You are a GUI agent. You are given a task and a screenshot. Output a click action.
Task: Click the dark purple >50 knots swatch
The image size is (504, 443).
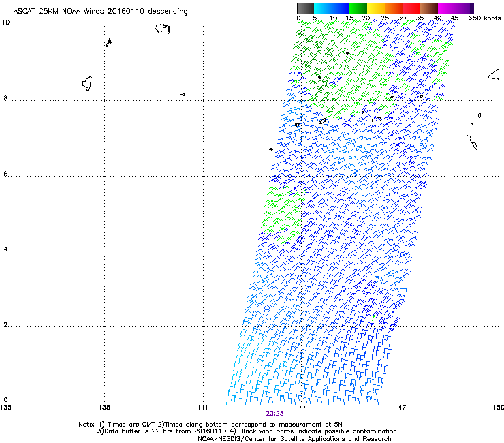point(472,8)
